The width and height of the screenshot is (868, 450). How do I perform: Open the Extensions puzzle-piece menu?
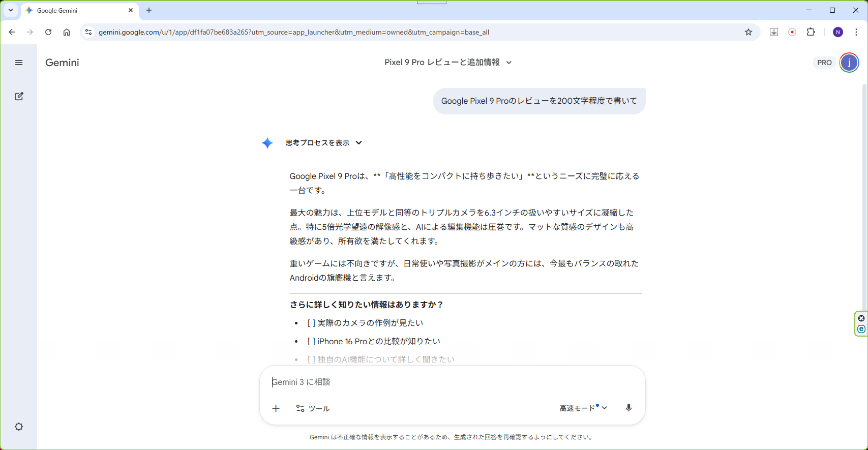(811, 32)
